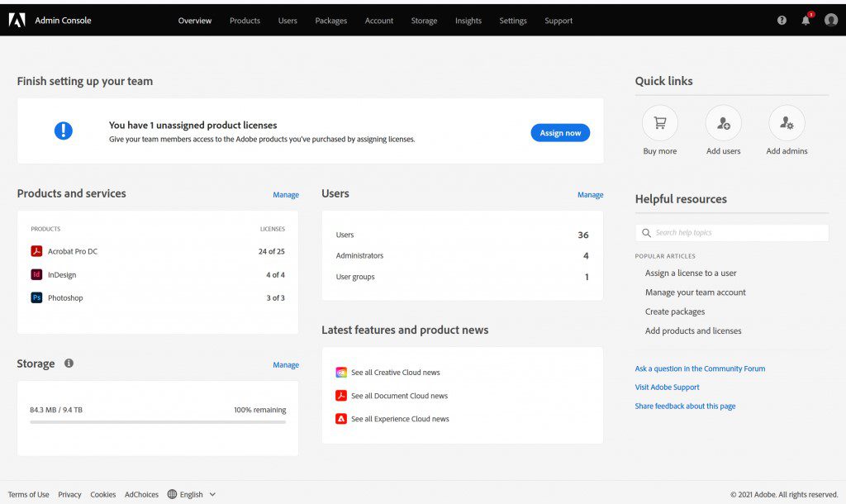Open the Settings menu item

point(512,20)
